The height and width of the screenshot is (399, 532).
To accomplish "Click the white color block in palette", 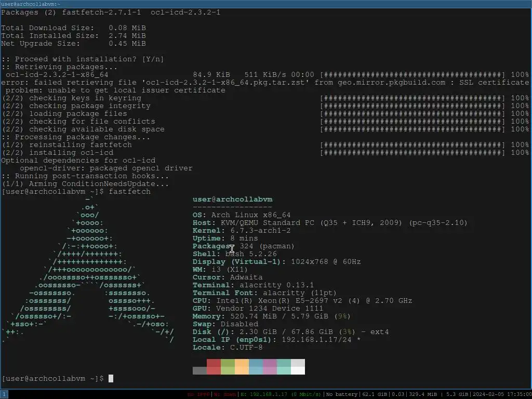I will (x=298, y=367).
